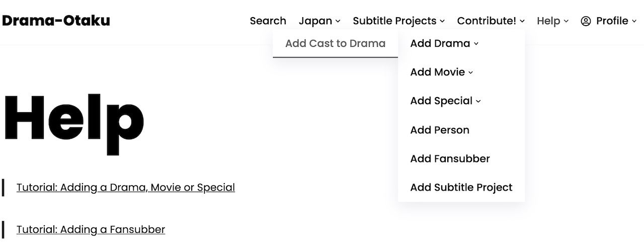
Task: Click the Add Movie menu label
Action: click(438, 72)
